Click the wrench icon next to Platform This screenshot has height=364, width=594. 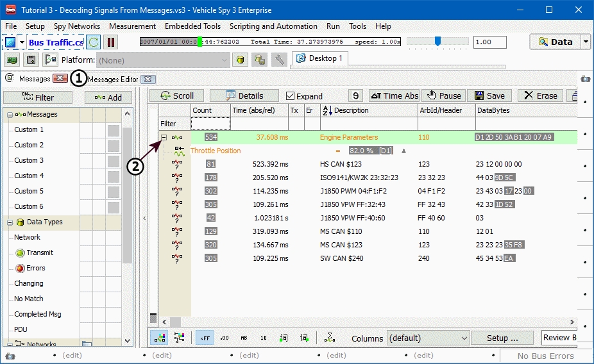pos(279,60)
